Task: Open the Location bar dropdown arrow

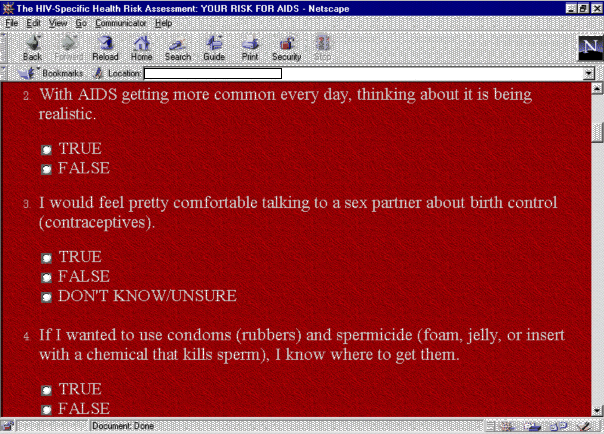Action: coord(590,73)
